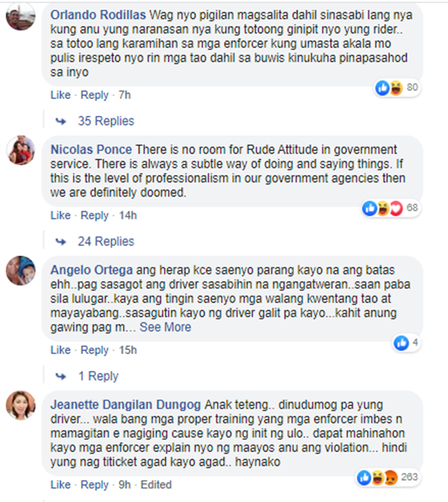Expand the 35 Replies thread
This screenshot has height=502, width=448.
tap(106, 121)
